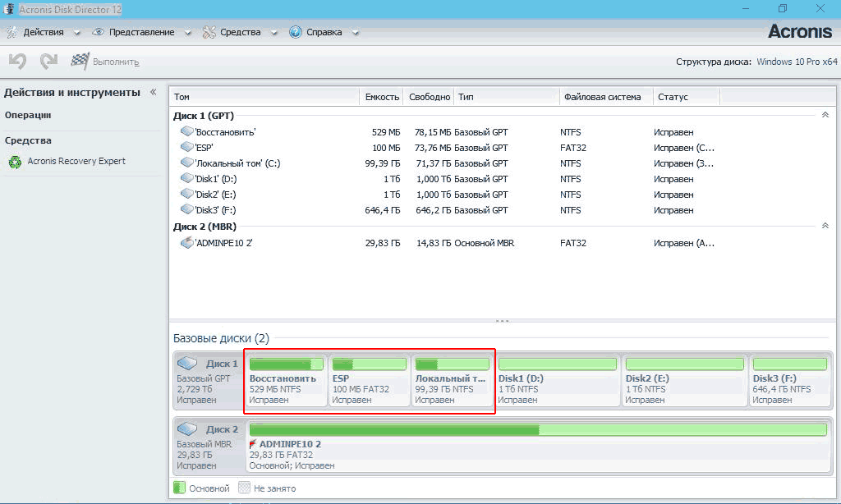Click the Acronis Disk Director title bar icon
Viewport: 841px width, 504px height.
(8, 9)
